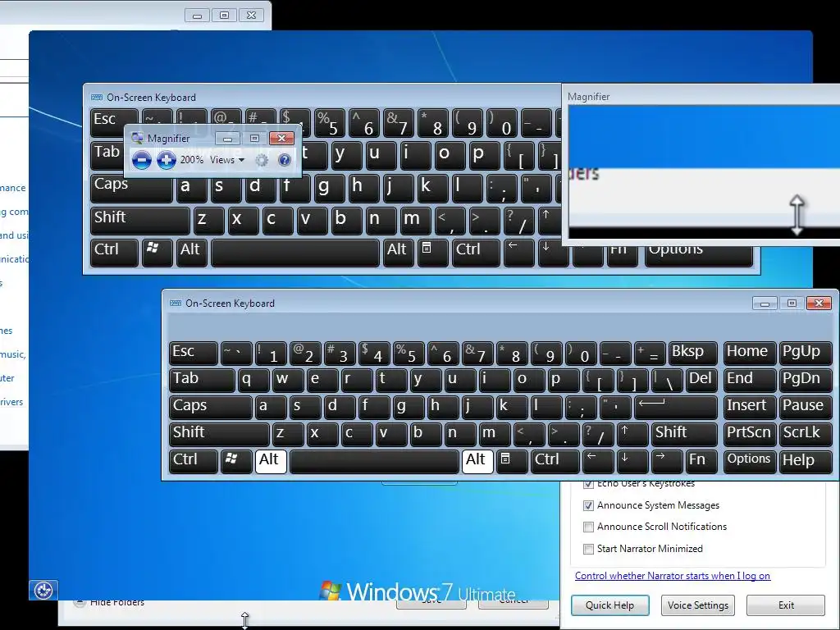Toggle the highlighted right Alt key on front keyboard

[x=478, y=461]
